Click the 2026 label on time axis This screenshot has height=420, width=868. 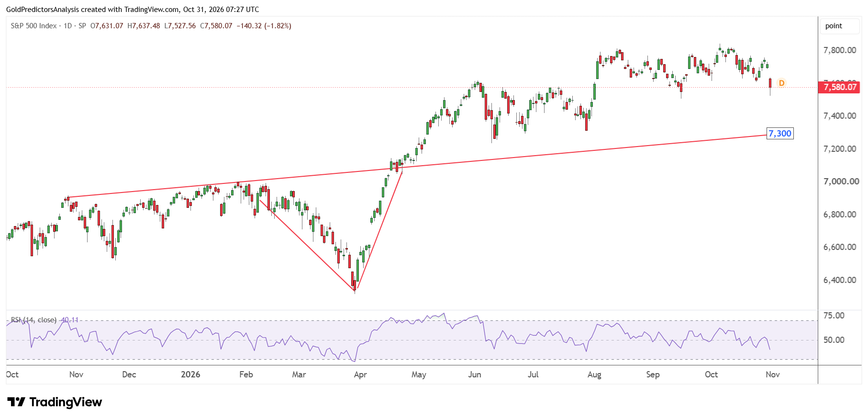(x=190, y=375)
